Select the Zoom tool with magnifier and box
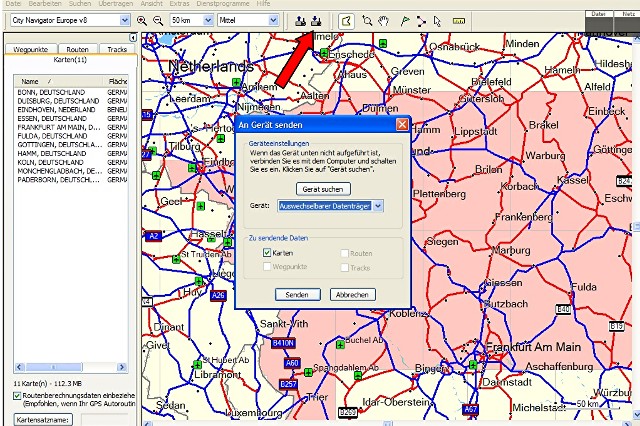 tap(367, 21)
